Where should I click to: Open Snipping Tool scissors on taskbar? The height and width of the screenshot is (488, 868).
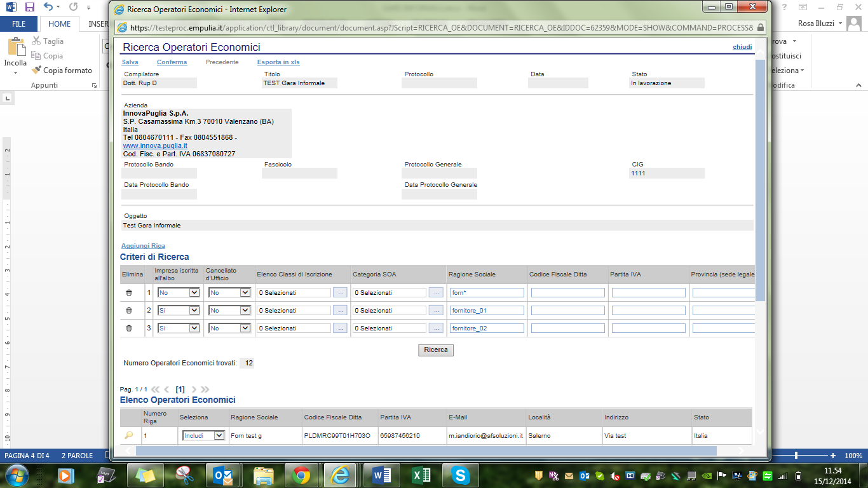[184, 475]
